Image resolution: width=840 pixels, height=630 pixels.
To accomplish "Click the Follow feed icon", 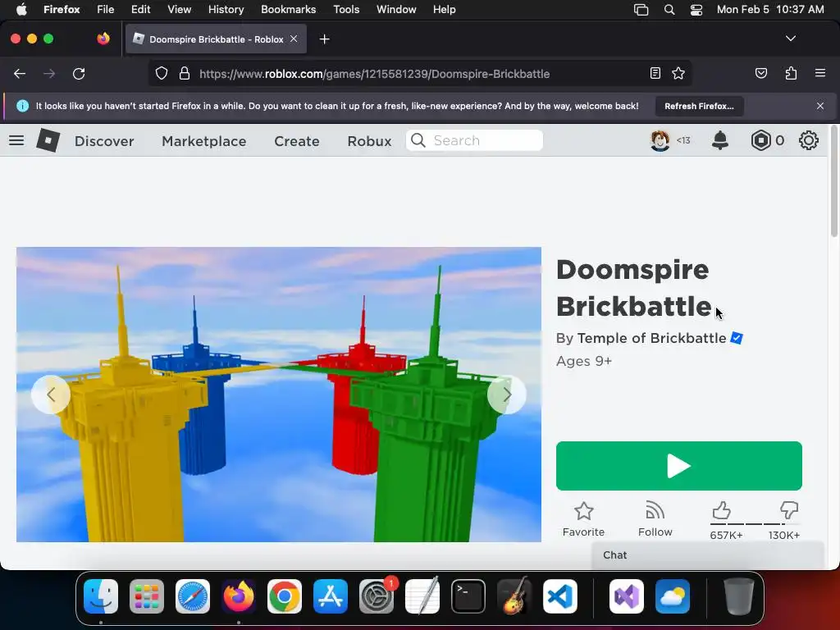I will (655, 510).
